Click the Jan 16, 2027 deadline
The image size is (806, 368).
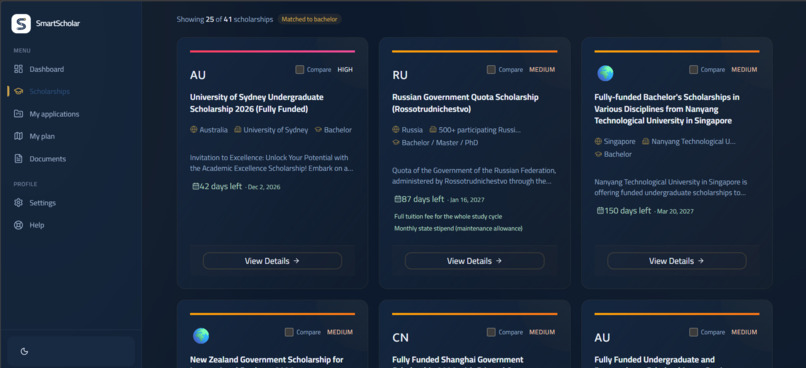(x=467, y=199)
